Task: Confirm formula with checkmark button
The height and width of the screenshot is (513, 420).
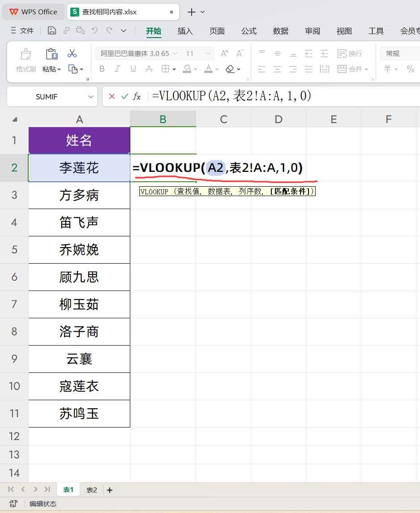Action: click(x=124, y=96)
